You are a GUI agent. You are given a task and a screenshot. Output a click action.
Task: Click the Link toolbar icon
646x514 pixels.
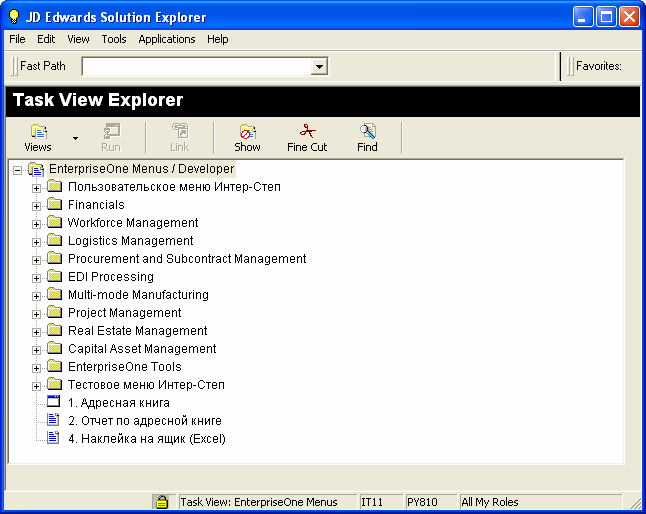pos(180,132)
